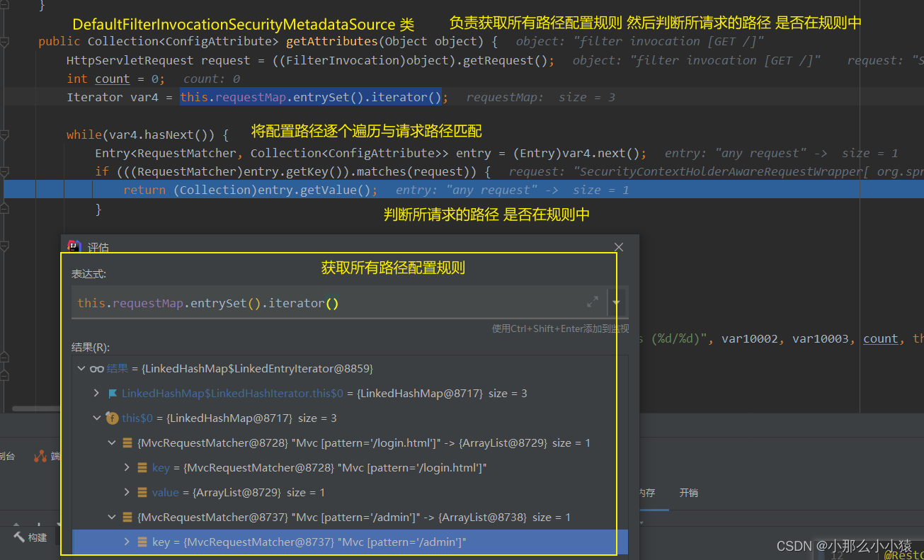The height and width of the screenshot is (560, 924).
Task: Click the IntelliJ logo in 评估 dialog title
Action: [73, 247]
